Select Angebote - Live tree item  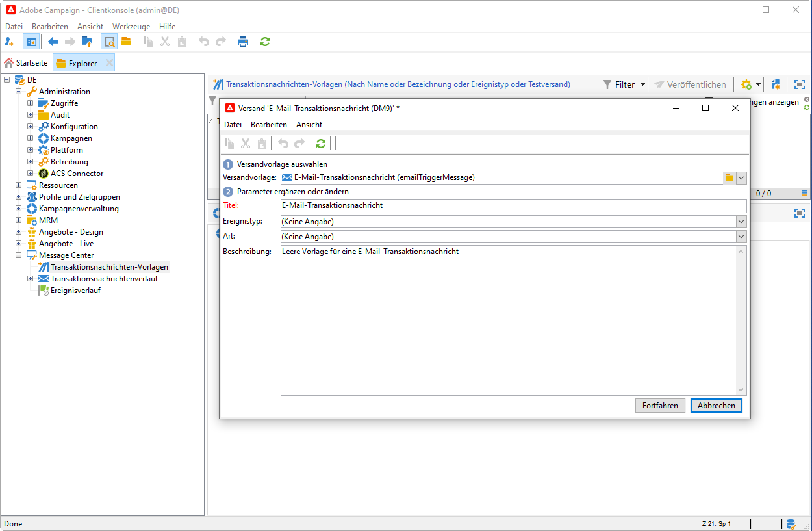pos(66,244)
